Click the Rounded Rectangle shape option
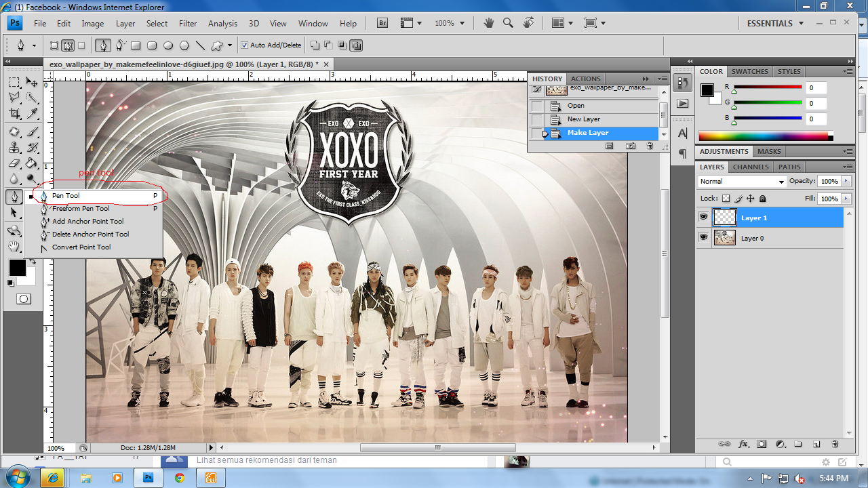Viewport: 868px width, 488px height. (x=152, y=46)
